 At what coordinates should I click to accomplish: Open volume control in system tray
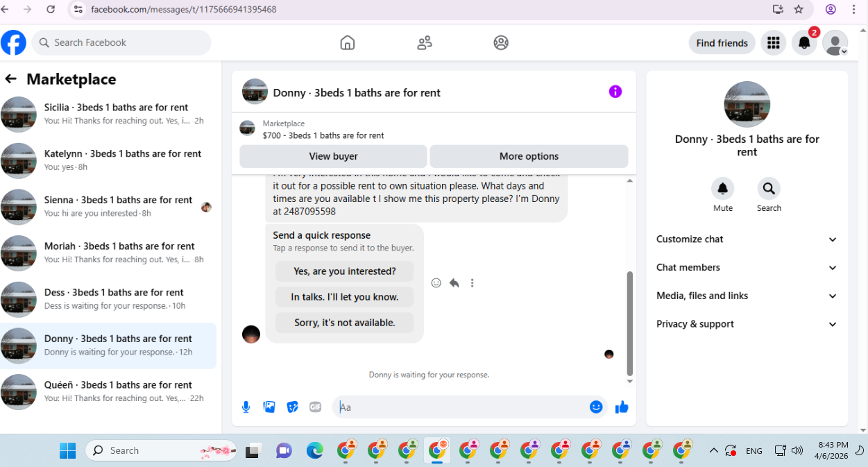797,450
